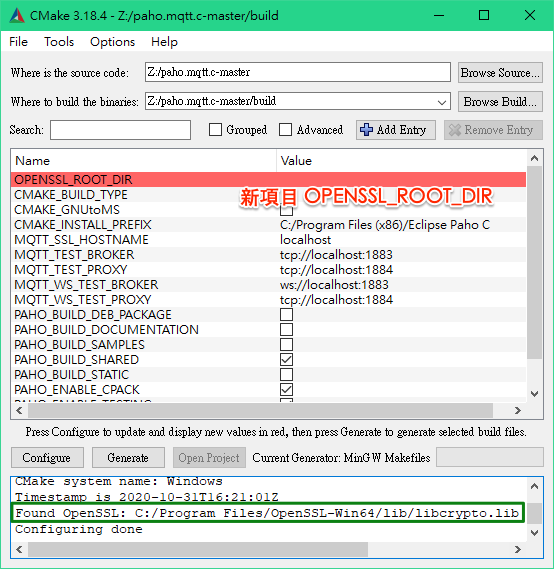This screenshot has height=569, width=554.
Task: Toggle PAHO_BUILD_STATIC checkbox
Action: coord(286,374)
